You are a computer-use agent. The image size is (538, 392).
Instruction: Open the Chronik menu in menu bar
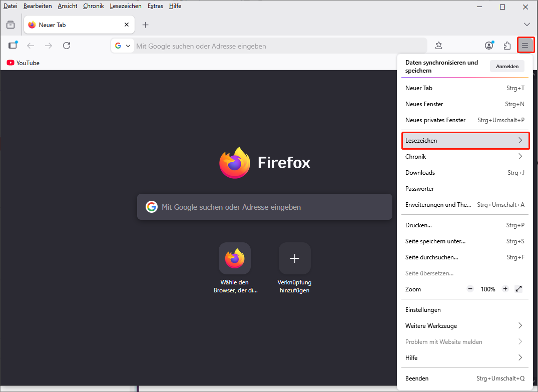click(x=93, y=6)
